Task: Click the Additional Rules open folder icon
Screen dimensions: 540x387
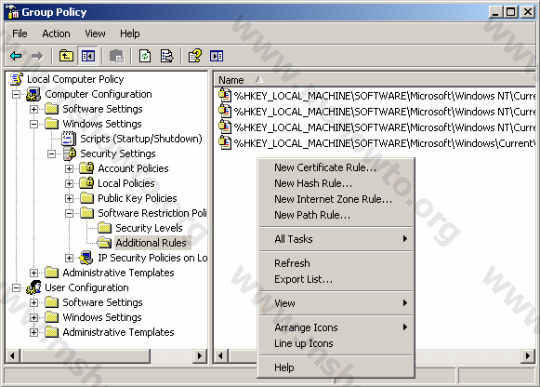Action: (x=104, y=242)
